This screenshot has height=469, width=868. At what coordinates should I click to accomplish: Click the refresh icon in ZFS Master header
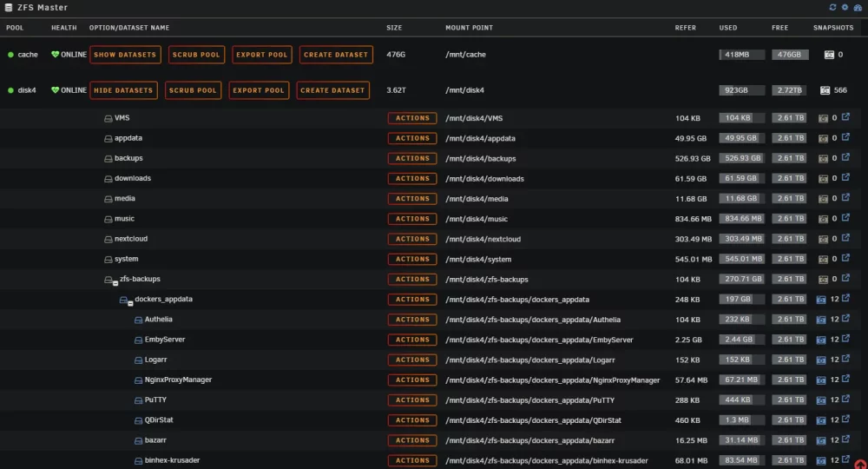click(x=832, y=7)
